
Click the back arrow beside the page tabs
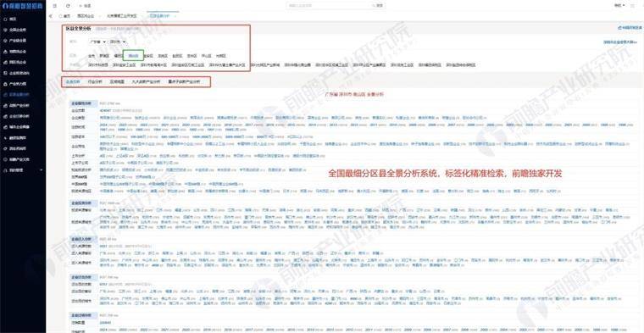pyautogui.click(x=51, y=16)
